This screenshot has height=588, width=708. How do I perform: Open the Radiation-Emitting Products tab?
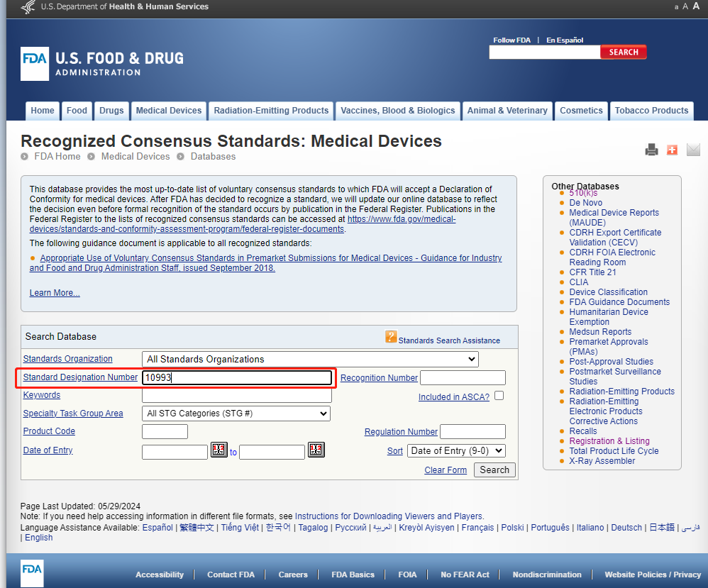[x=272, y=111]
